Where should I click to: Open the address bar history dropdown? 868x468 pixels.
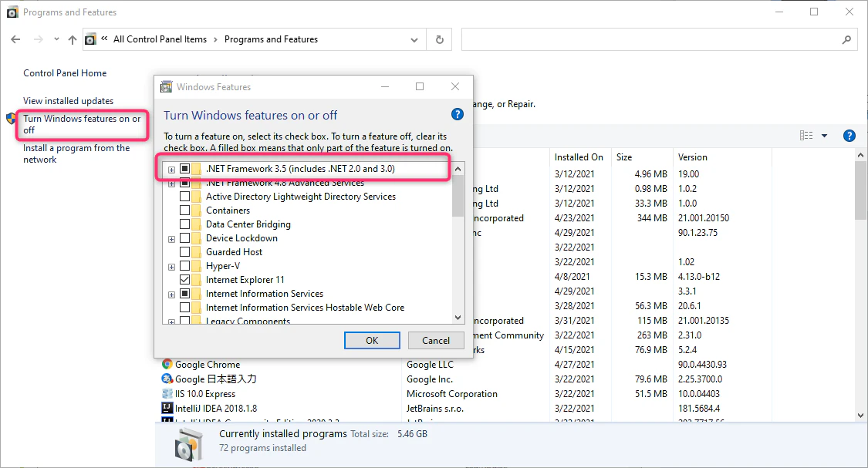pos(414,40)
